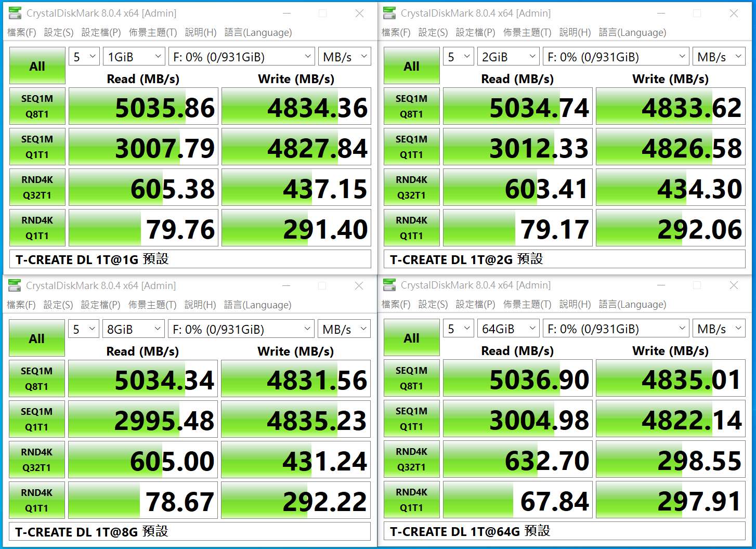Screen dimensions: 756x549
Task: Click the 297.91 write result in 64GiB window
Action: pos(671,500)
